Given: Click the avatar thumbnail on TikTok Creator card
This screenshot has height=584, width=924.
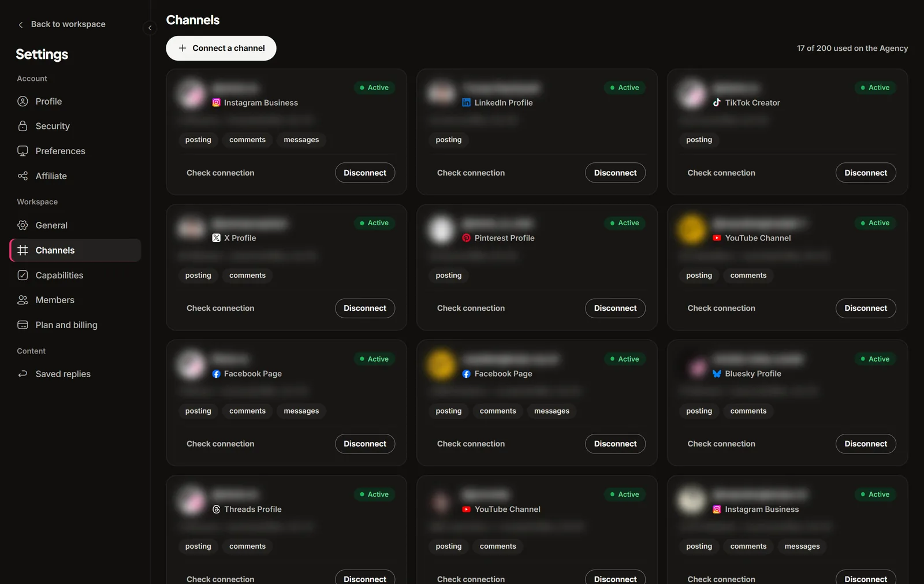Looking at the screenshot, I should pyautogui.click(x=692, y=94).
